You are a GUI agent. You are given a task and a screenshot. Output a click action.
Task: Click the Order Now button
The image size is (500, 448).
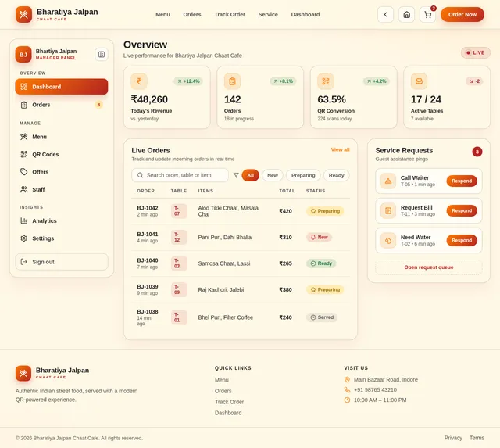coord(462,14)
